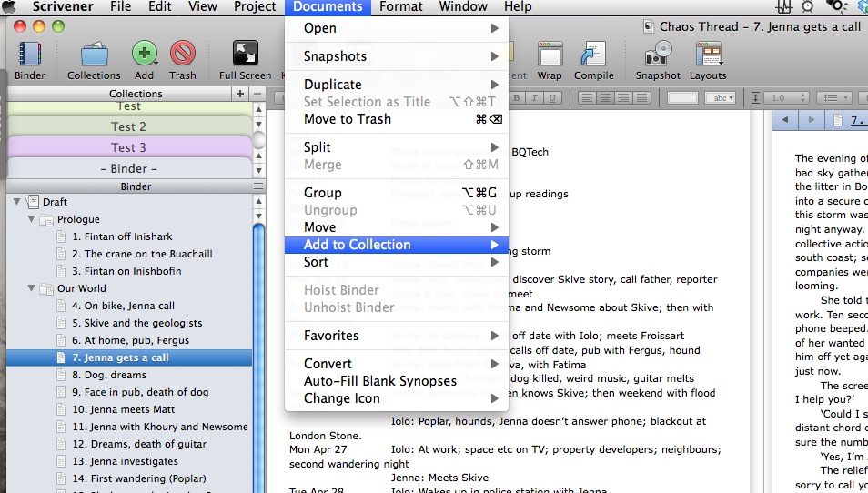Click the text color swatch box
The height and width of the screenshot is (493, 868).
(x=682, y=98)
